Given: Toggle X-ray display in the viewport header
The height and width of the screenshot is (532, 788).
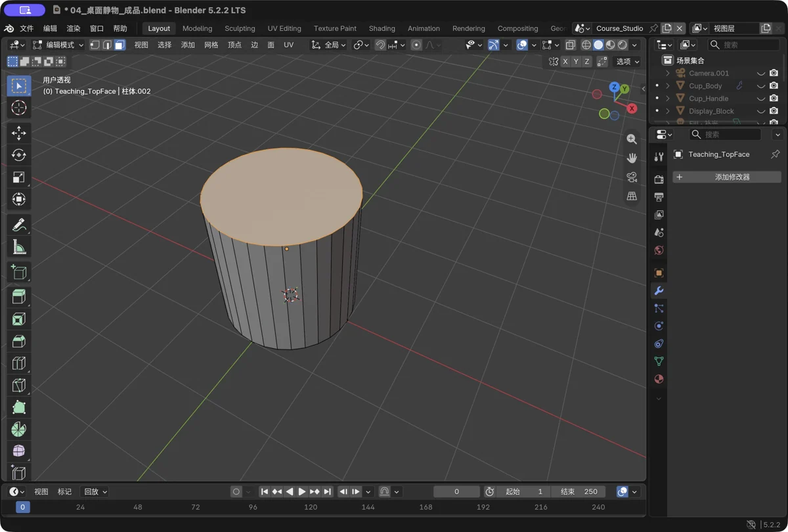Looking at the screenshot, I should (x=570, y=45).
